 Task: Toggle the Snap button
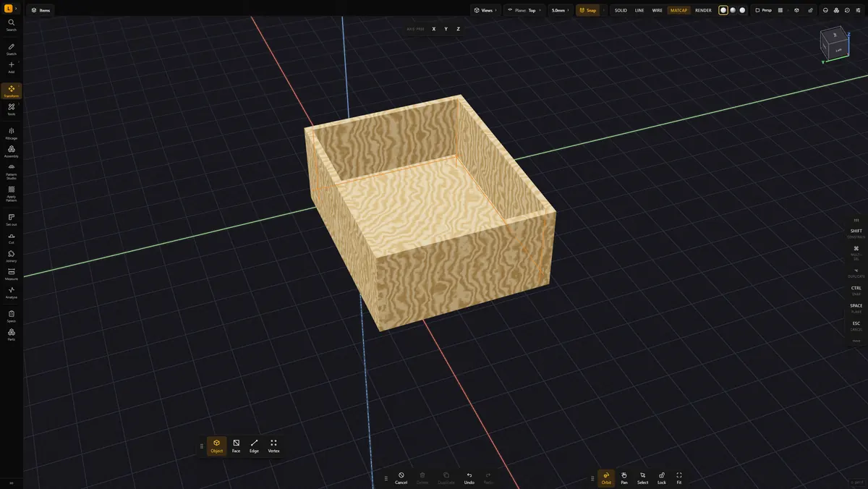(x=587, y=10)
